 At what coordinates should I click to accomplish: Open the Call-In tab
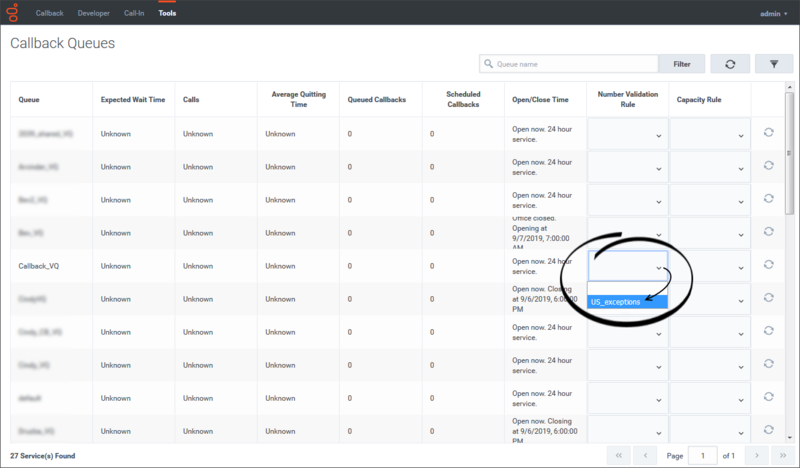tap(134, 13)
